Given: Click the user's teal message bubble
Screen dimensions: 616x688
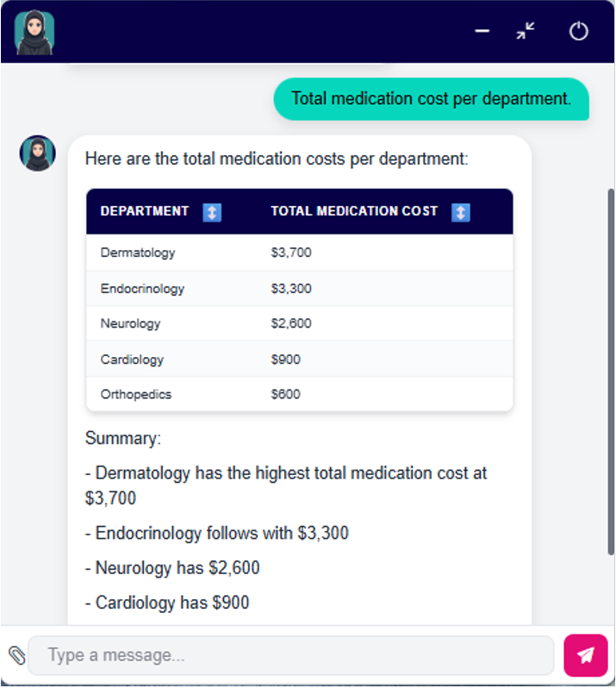Looking at the screenshot, I should coord(431,98).
